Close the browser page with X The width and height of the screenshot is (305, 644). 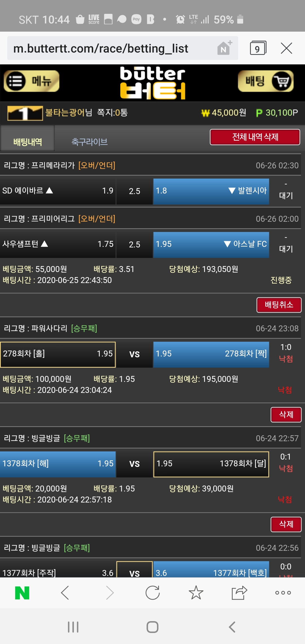click(x=286, y=48)
